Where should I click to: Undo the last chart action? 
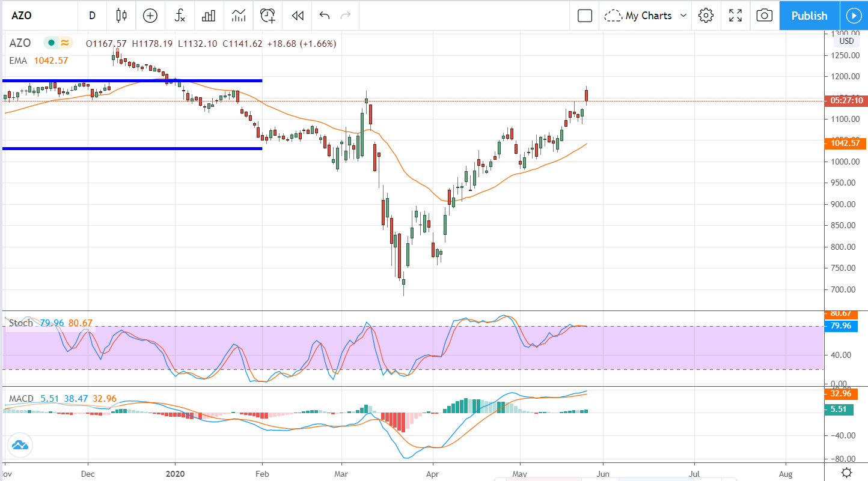[325, 16]
